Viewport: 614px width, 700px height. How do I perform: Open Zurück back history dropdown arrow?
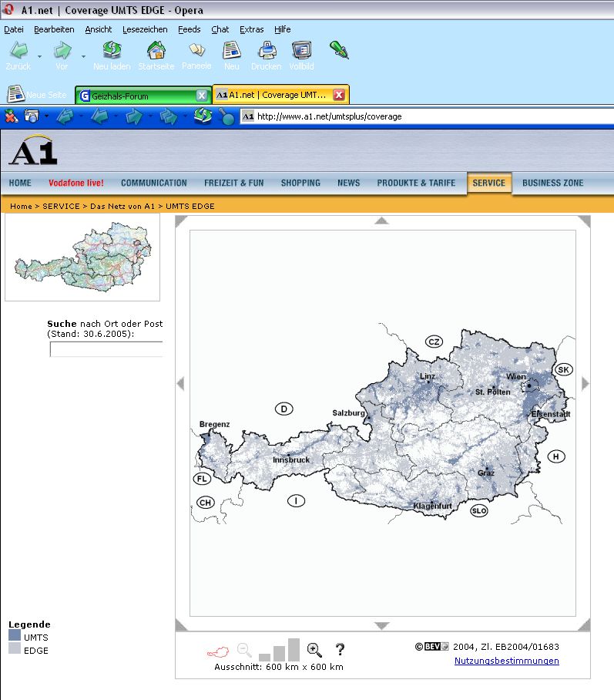(39, 56)
